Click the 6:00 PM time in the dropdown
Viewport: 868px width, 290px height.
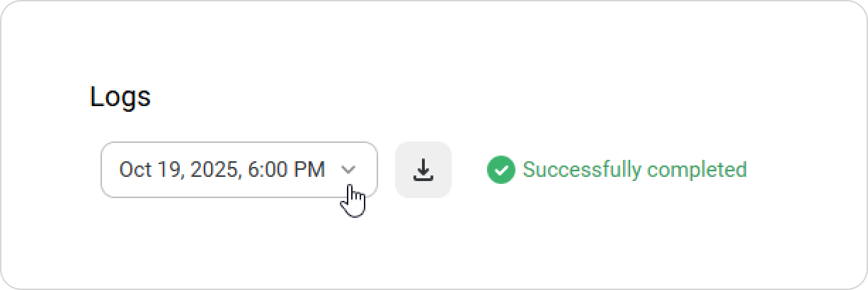click(x=287, y=170)
